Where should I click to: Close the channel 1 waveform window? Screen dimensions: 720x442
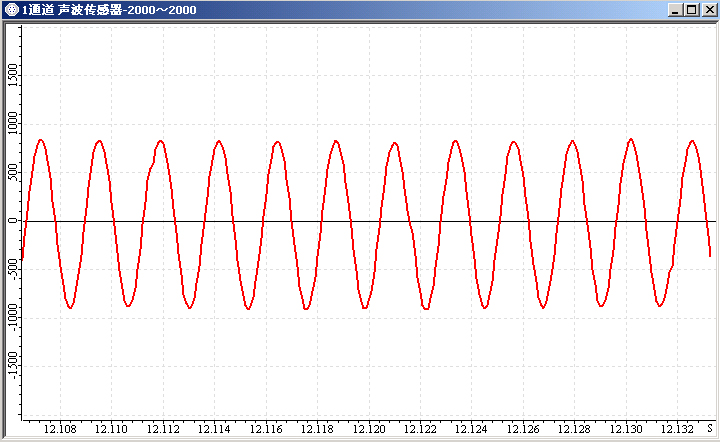coord(707,10)
